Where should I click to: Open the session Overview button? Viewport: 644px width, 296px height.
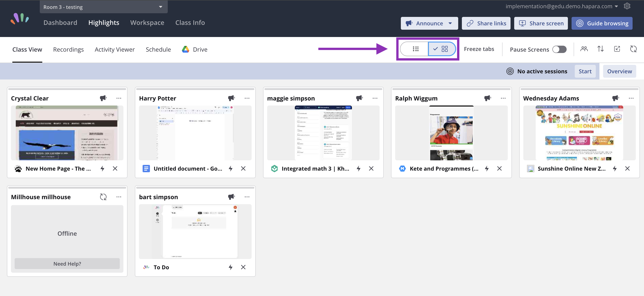620,71
